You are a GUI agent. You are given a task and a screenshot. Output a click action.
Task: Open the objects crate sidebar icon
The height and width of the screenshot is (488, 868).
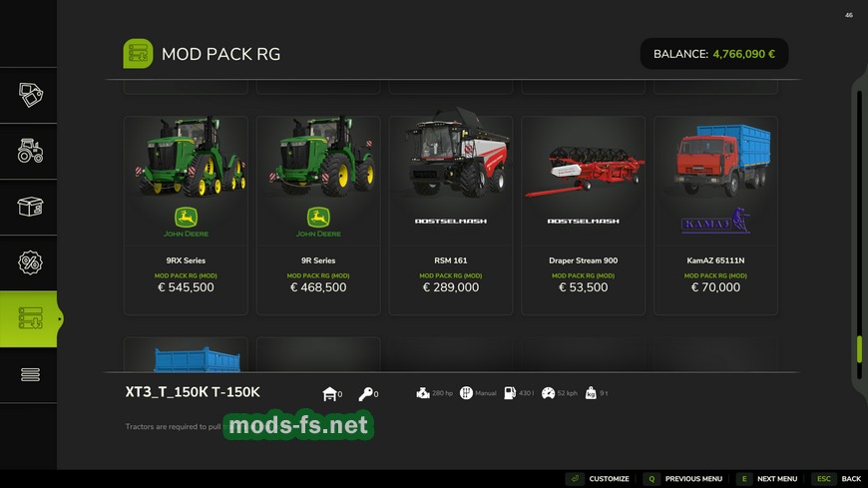pos(31,207)
